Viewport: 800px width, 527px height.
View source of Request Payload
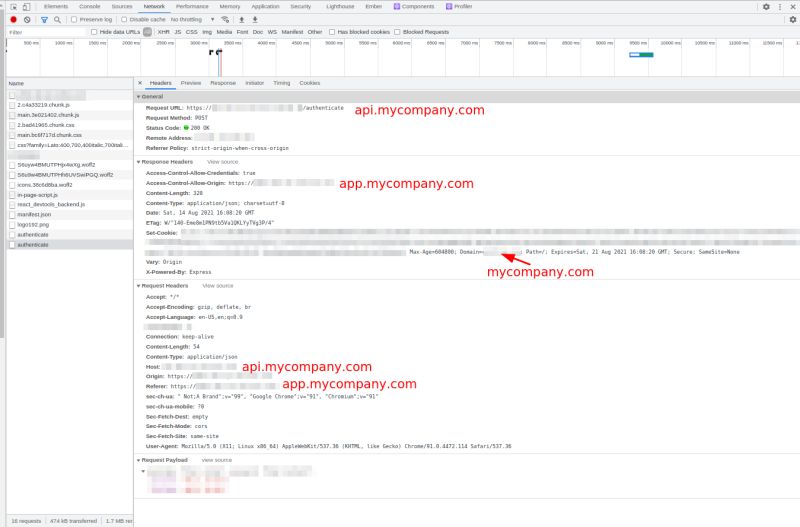tap(217, 460)
